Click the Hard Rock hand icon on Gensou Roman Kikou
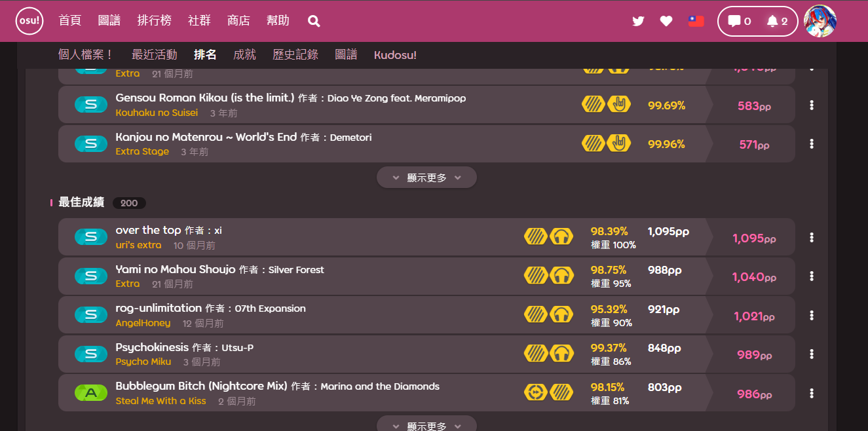 click(619, 104)
